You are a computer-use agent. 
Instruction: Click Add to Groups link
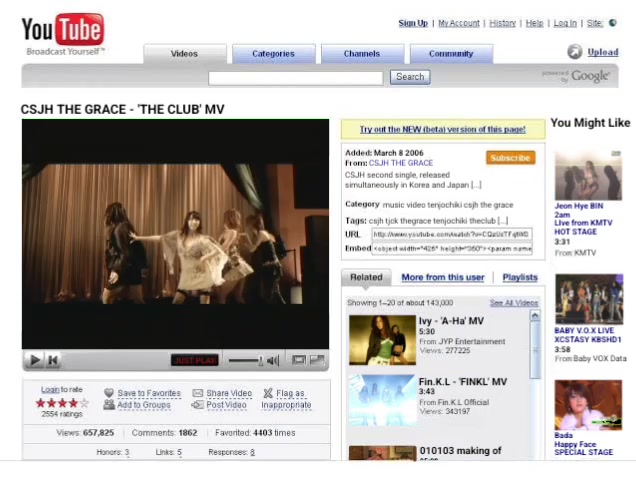[x=144, y=405]
